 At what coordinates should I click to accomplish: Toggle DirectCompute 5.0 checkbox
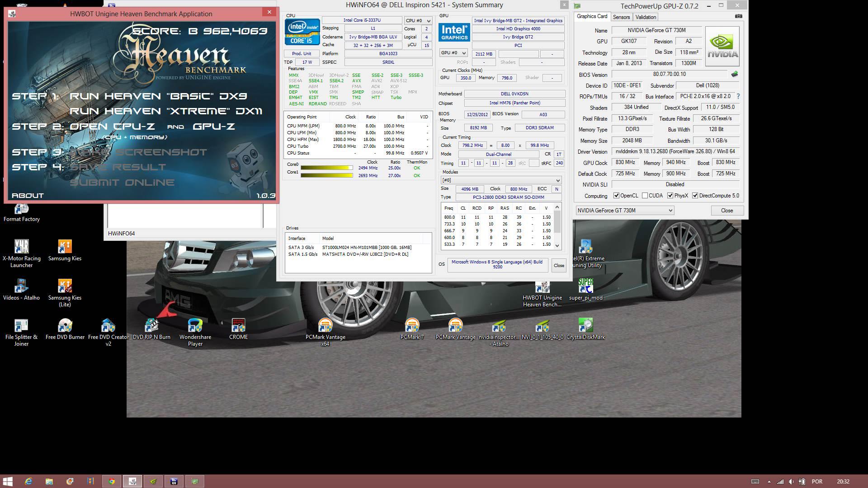(695, 196)
